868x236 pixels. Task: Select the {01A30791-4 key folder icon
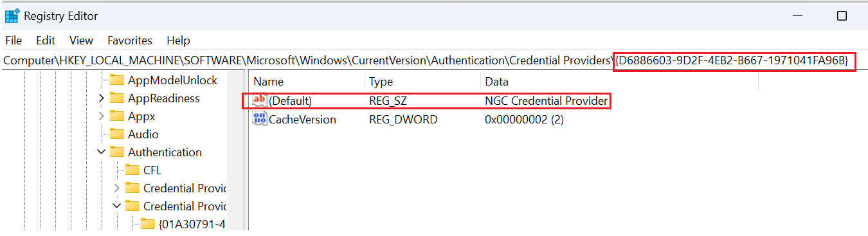[147, 224]
